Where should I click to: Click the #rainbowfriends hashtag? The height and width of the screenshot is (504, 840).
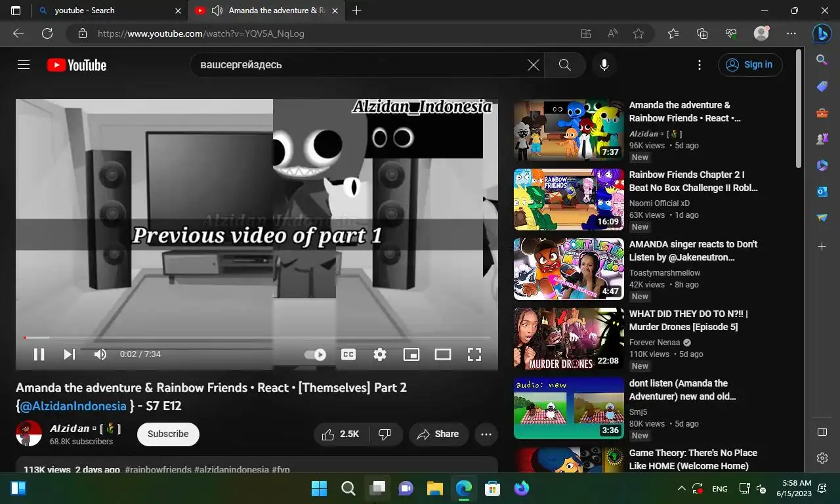(158, 470)
